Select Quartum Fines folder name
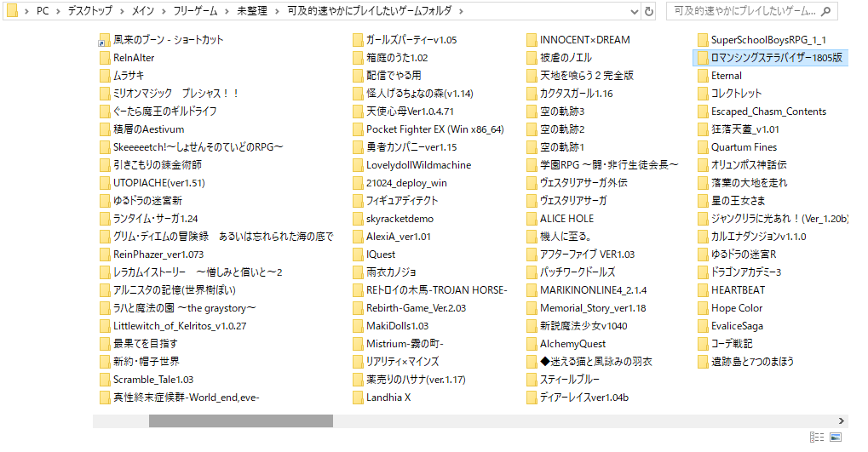868x452 pixels. coord(744,147)
